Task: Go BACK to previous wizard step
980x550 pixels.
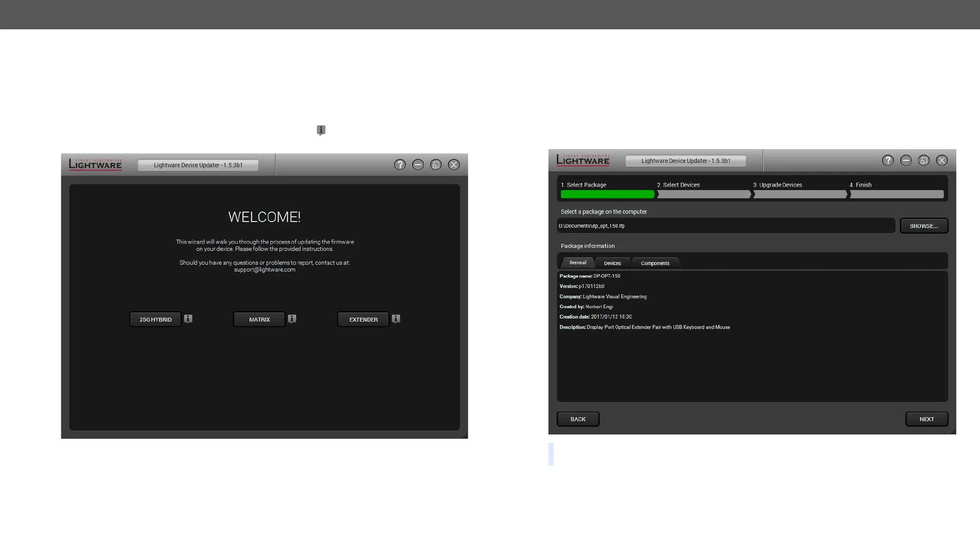Action: click(x=578, y=419)
